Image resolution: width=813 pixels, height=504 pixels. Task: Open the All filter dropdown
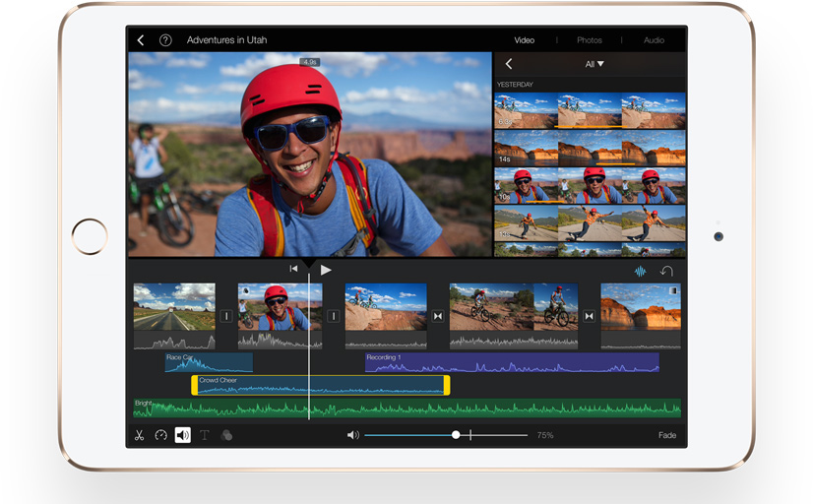(x=594, y=64)
